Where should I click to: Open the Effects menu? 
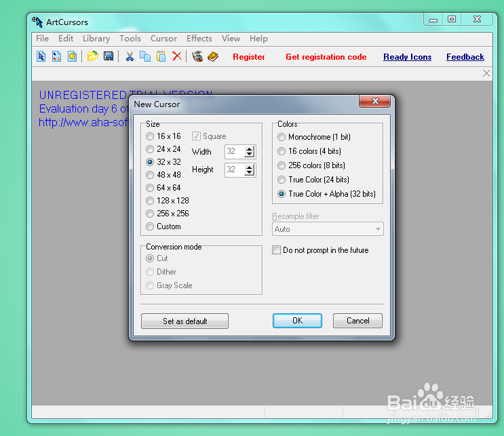click(x=199, y=39)
